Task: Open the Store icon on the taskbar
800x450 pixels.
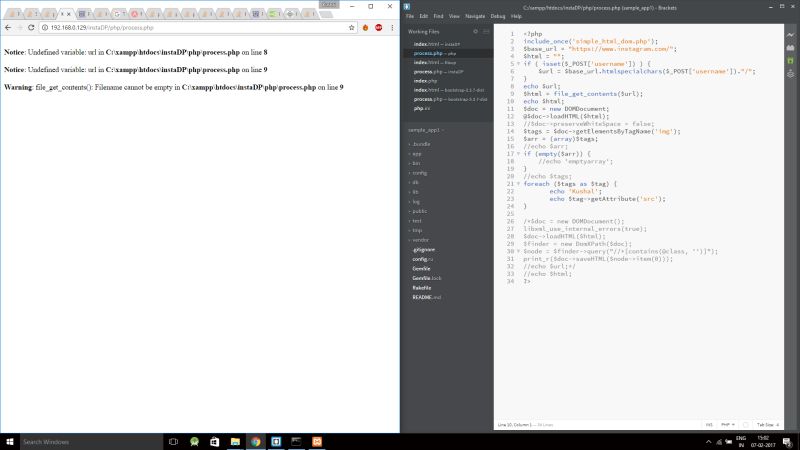Action: (x=214, y=442)
